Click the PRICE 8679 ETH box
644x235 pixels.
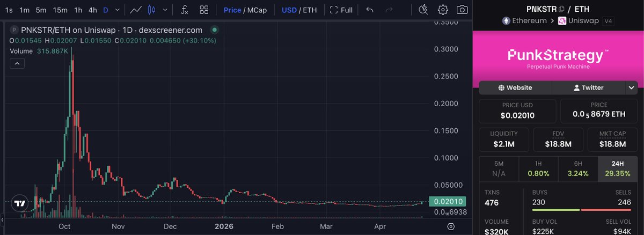pyautogui.click(x=599, y=111)
